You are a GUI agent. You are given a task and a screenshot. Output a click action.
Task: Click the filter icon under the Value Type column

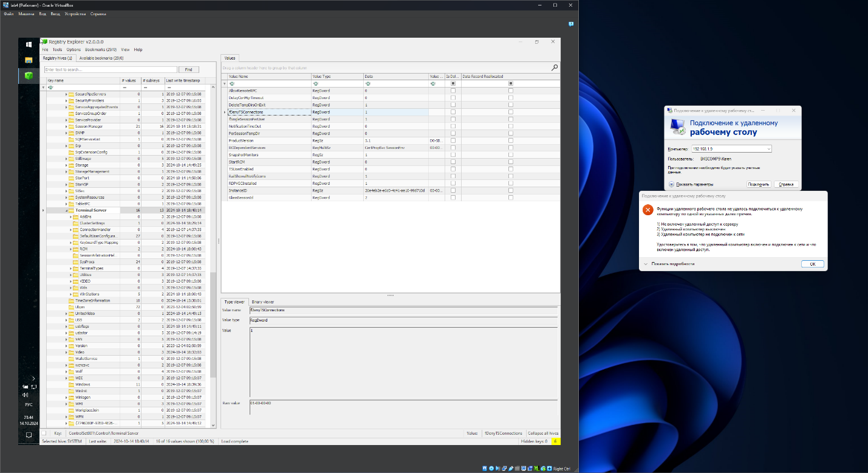pyautogui.click(x=315, y=83)
